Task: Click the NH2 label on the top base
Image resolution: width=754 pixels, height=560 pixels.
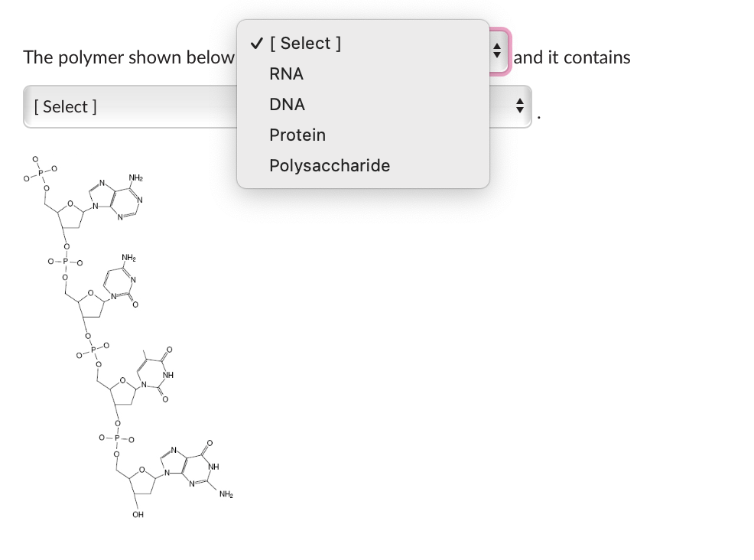Action: tap(136, 177)
